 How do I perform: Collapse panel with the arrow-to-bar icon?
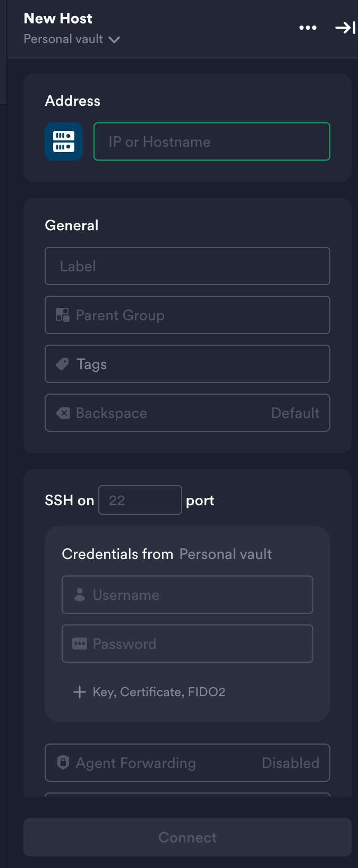345,28
